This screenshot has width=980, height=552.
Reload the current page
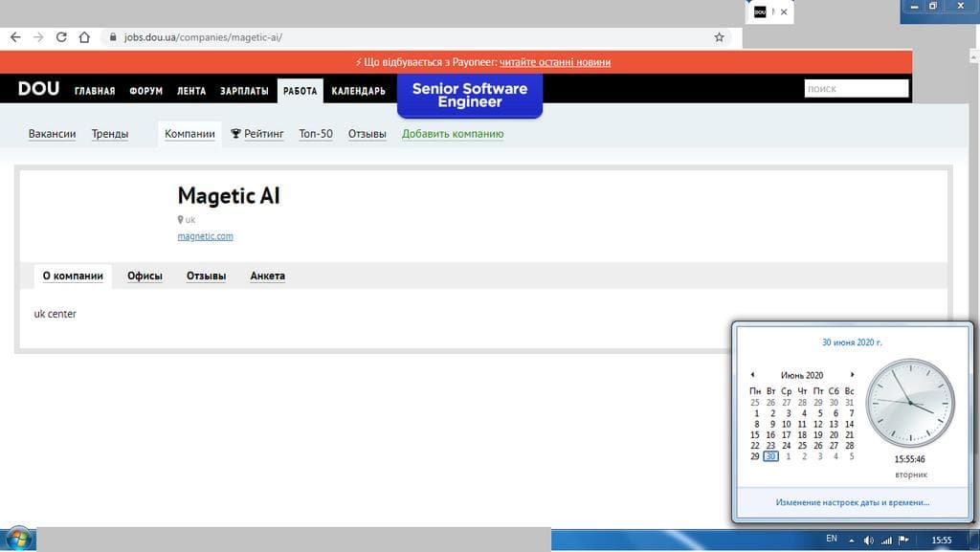(61, 37)
